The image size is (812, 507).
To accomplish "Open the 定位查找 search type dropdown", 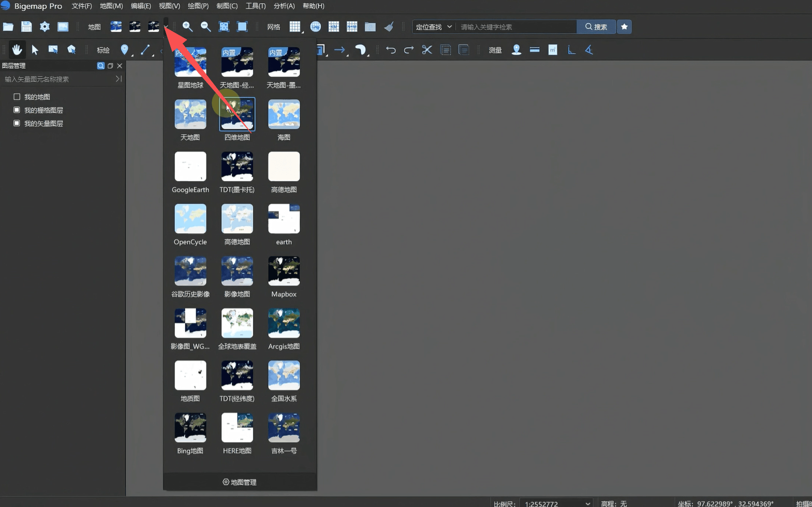I will click(434, 27).
